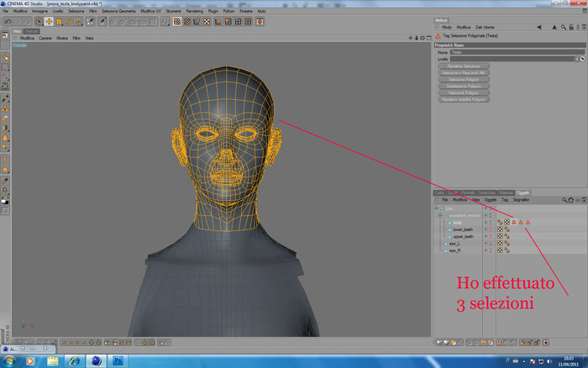Toggle visibility dots for upper_teeth object
Image resolution: width=588 pixels, height=368 pixels.
click(490, 236)
